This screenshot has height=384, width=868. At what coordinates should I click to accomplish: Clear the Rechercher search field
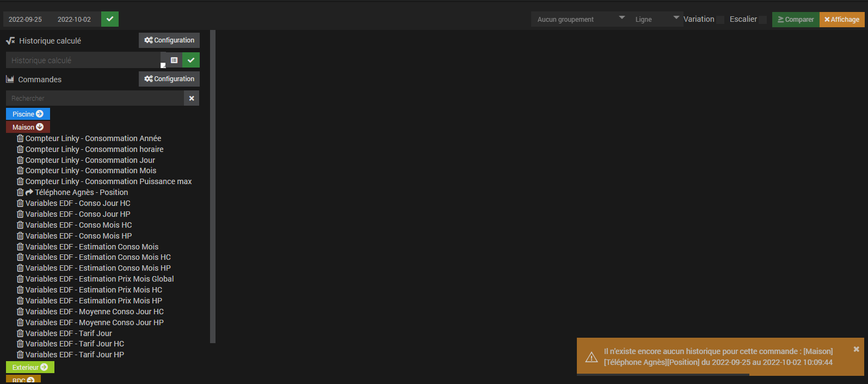click(x=192, y=98)
